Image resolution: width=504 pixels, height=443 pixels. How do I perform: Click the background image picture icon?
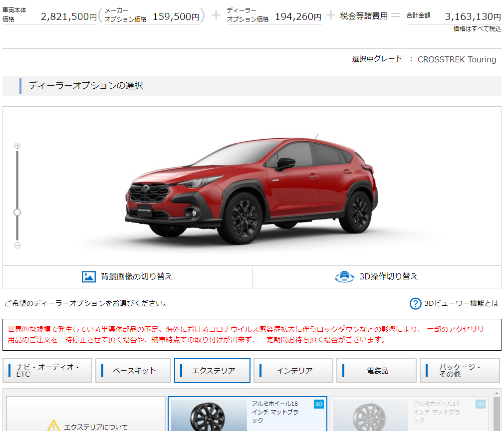click(89, 276)
